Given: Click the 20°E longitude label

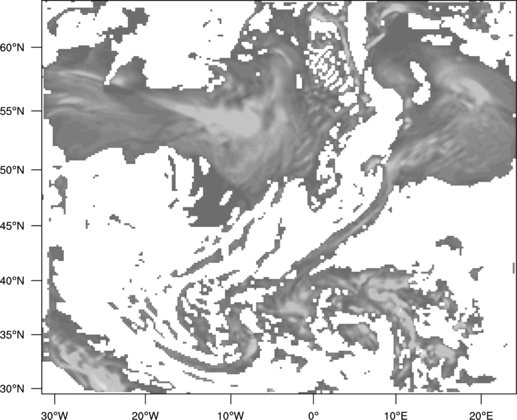Looking at the screenshot, I should pos(481,415).
